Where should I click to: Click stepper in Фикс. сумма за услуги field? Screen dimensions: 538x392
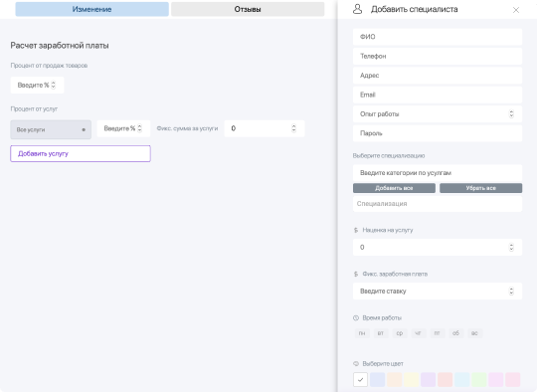pyautogui.click(x=293, y=128)
